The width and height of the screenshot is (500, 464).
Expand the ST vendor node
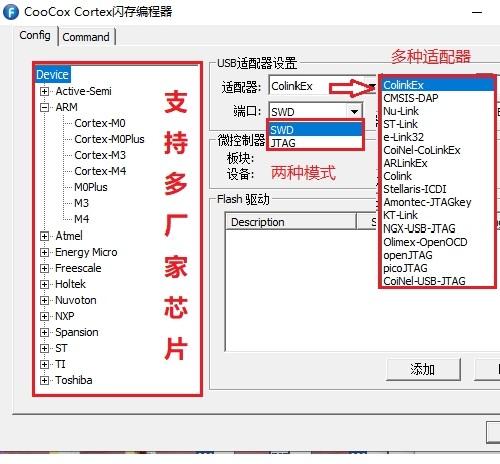pyautogui.click(x=44, y=348)
